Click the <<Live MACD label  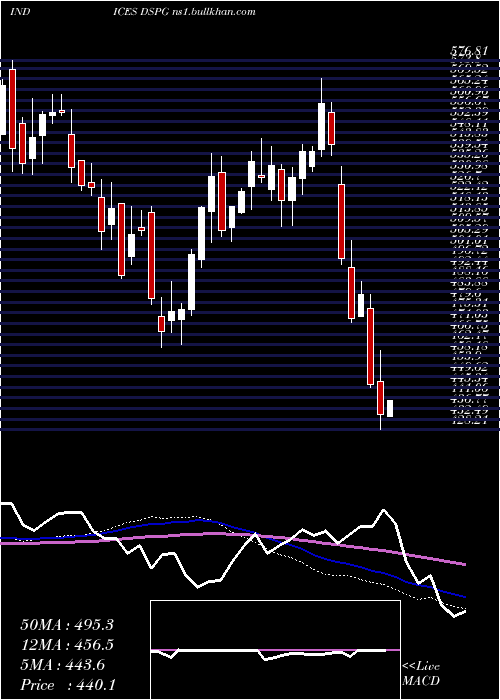[x=421, y=674]
